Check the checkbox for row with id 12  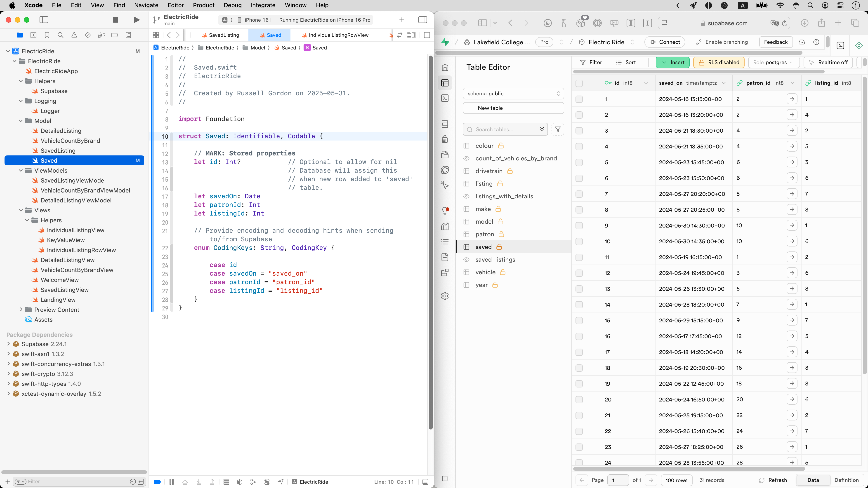click(x=579, y=273)
